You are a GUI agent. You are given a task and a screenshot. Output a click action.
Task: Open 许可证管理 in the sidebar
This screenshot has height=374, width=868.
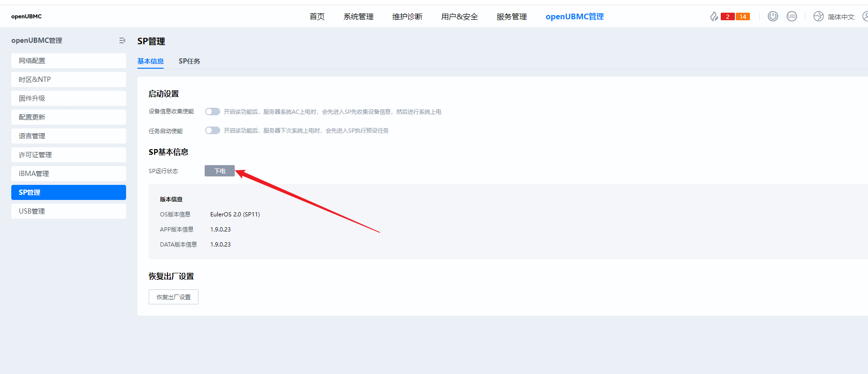click(x=69, y=155)
